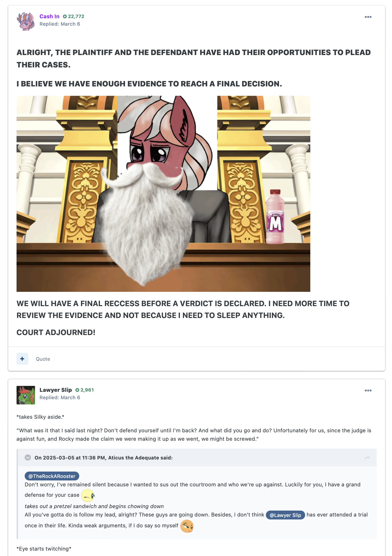Open the Lawyer Slip username profile link
Viewport: 392px width, 556px height.
pyautogui.click(x=56, y=390)
